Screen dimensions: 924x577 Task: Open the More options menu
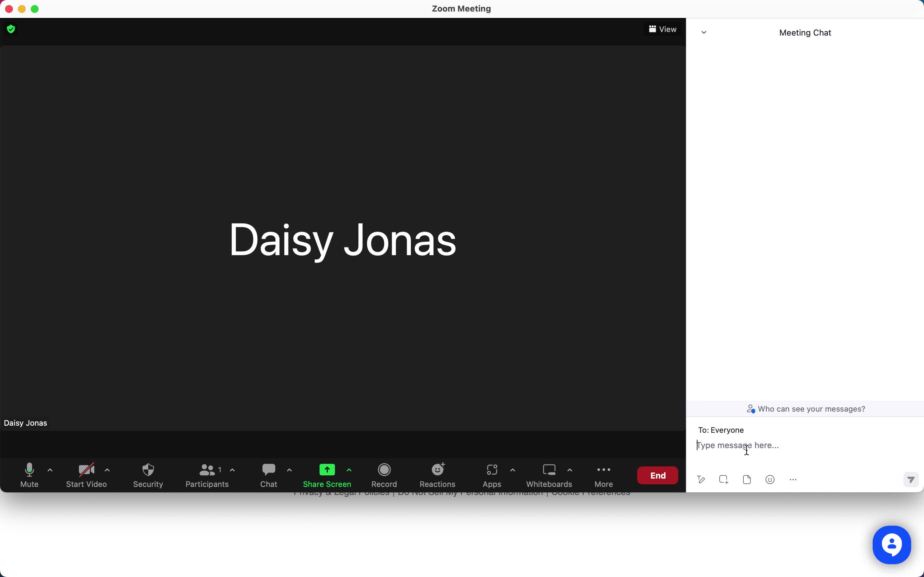tap(603, 475)
